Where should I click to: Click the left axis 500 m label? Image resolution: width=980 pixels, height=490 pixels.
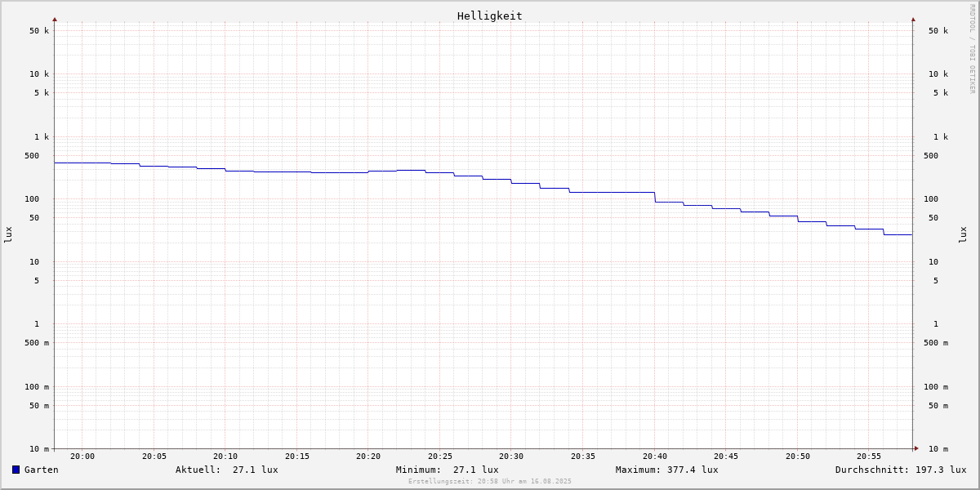tap(37, 343)
